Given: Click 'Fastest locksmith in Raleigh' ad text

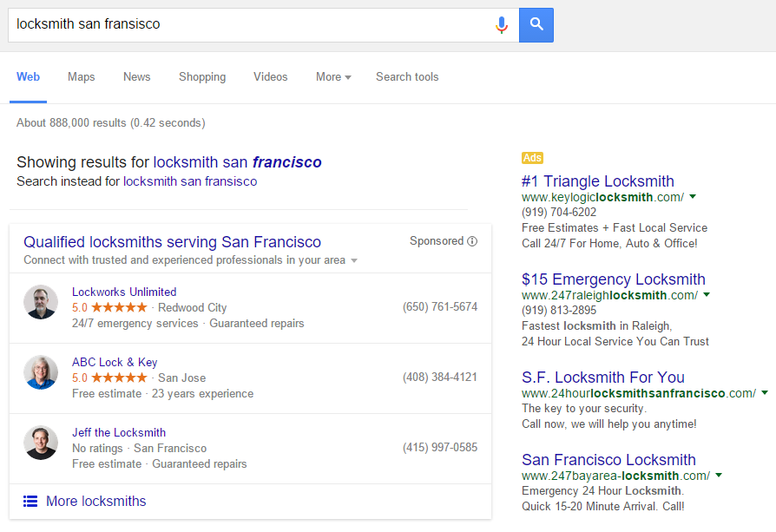Looking at the screenshot, I should tap(597, 325).
